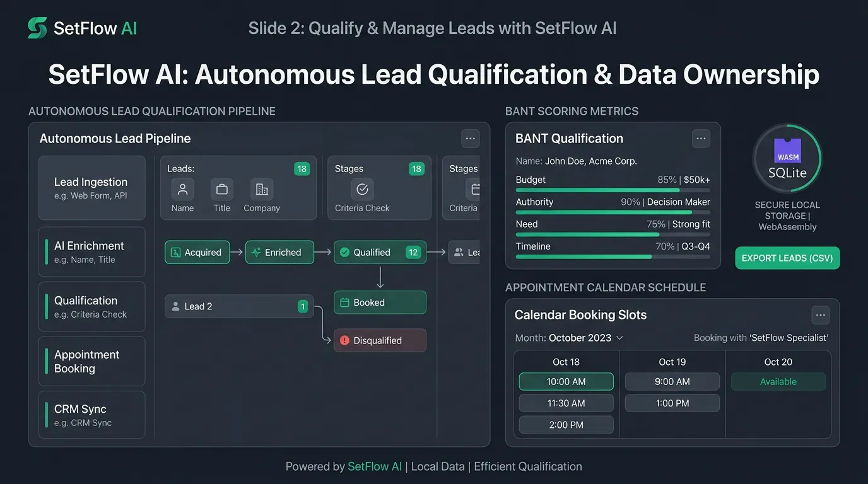Click the 'SetFlow Specialist' booking text
The height and width of the screenshot is (484, 868).
click(789, 338)
